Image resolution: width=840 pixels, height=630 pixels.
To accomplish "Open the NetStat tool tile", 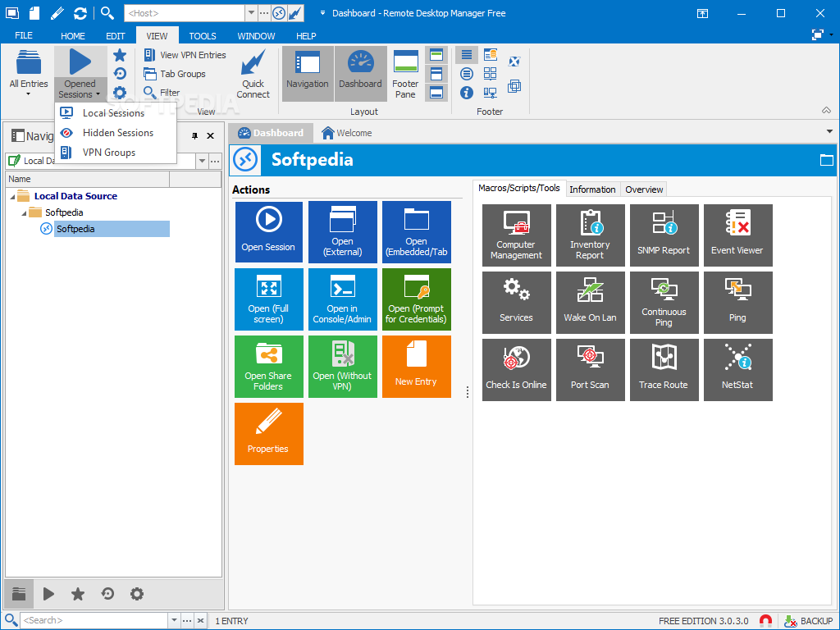I will (x=737, y=370).
